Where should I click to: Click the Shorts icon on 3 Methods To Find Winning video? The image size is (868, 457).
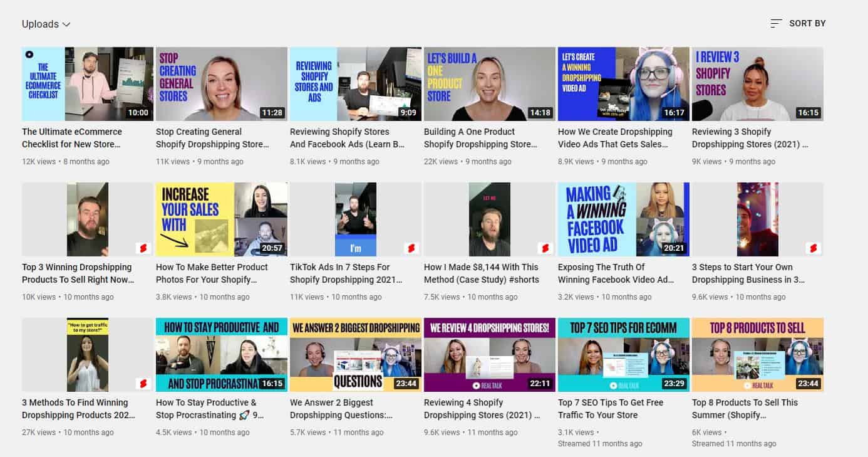pos(143,384)
